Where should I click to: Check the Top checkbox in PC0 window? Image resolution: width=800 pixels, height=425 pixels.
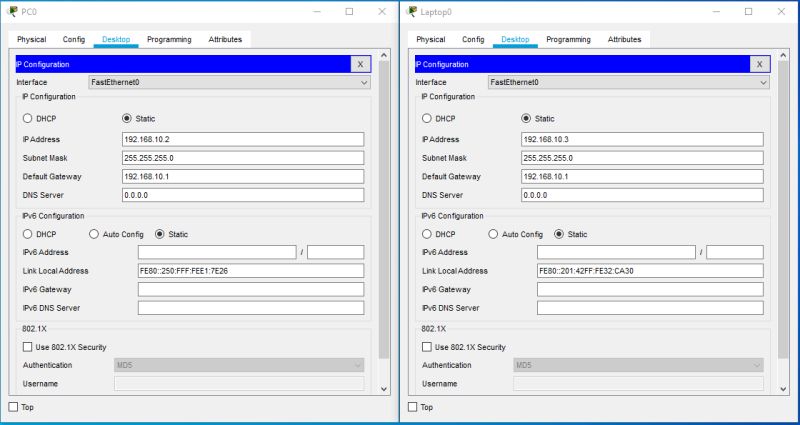pyautogui.click(x=13, y=407)
